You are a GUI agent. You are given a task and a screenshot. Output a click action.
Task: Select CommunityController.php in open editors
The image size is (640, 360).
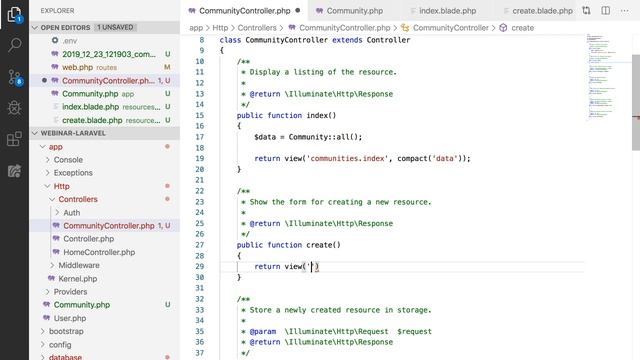(104, 81)
